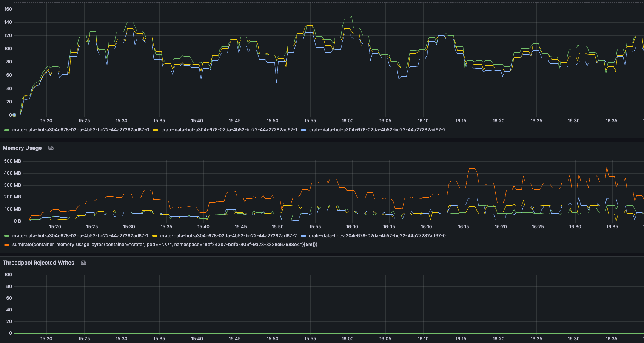Click blue legend swatch under Memory Usage chart
The height and width of the screenshot is (343, 644).
[304, 236]
